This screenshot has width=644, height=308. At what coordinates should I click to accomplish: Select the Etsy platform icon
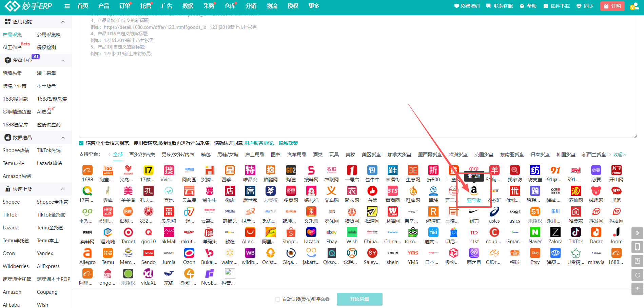(535, 253)
